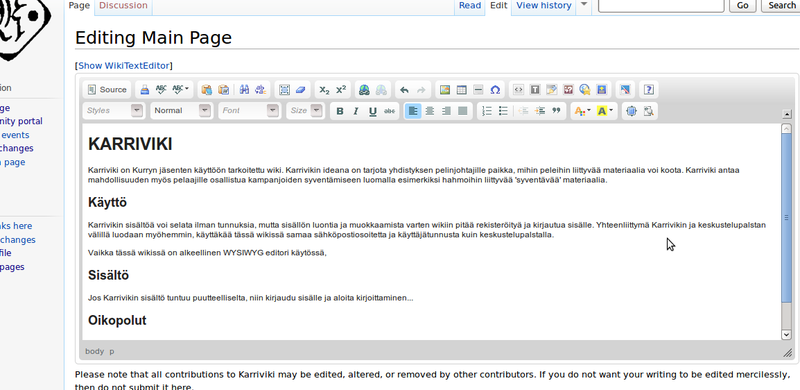
Task: Maximize the editor with the toolbar icon
Action: (631, 111)
